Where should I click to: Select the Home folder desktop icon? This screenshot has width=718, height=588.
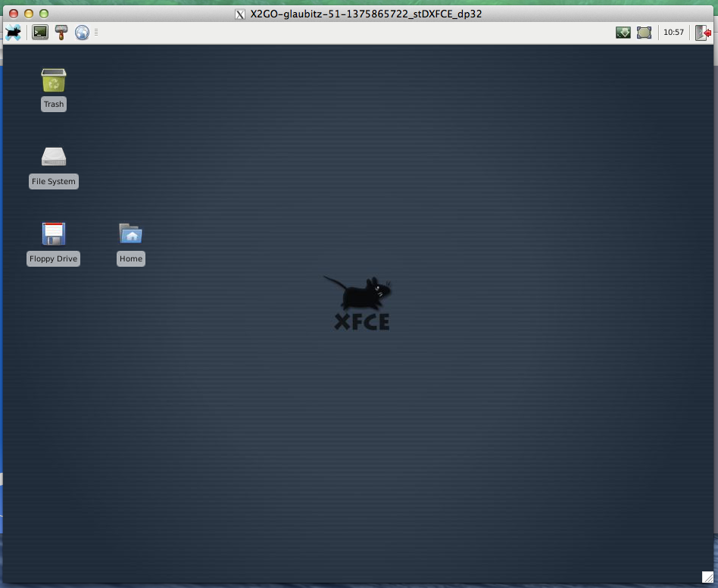(x=131, y=234)
